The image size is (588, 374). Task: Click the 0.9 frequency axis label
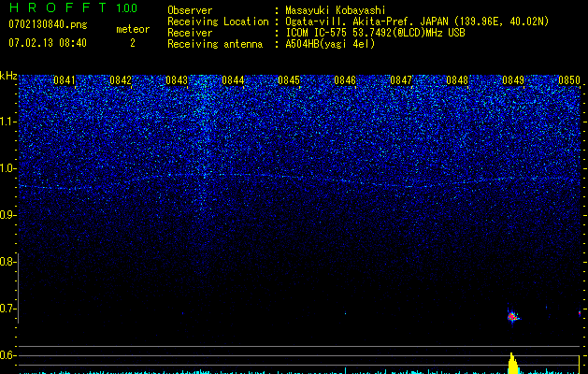tap(8, 215)
